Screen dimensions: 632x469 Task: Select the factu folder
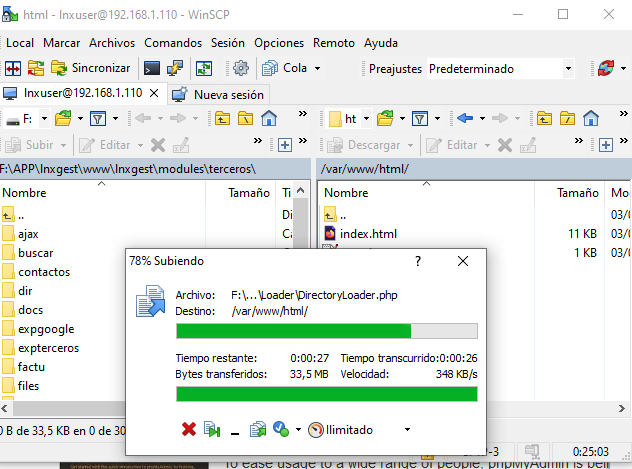31,367
